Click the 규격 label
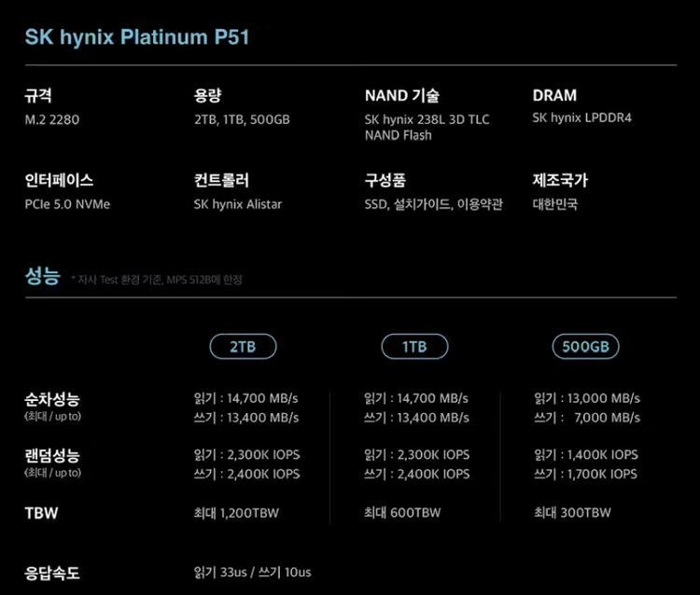 (x=38, y=95)
